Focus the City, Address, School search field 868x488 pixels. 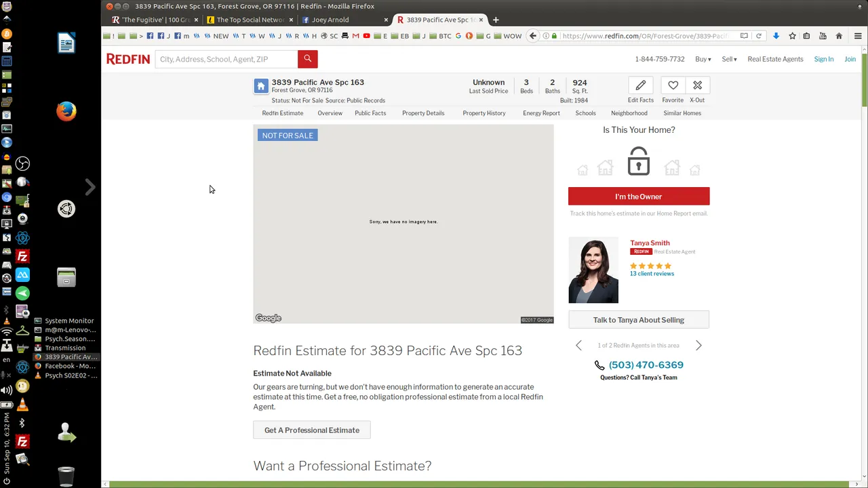click(226, 59)
